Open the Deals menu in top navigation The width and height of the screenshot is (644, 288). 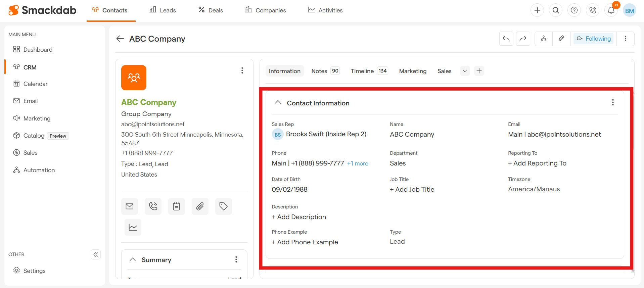tap(211, 10)
